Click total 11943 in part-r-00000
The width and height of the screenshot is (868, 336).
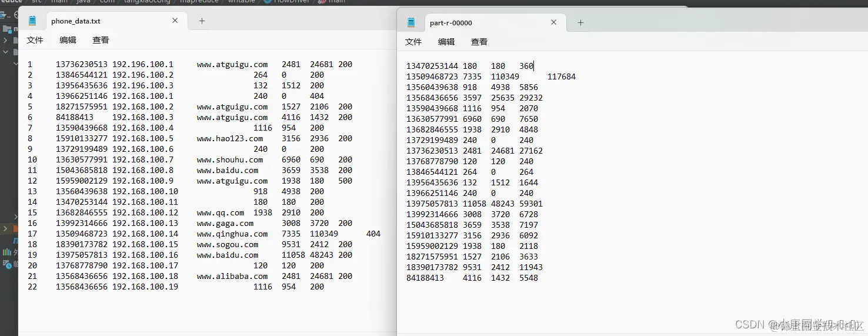tap(531, 267)
